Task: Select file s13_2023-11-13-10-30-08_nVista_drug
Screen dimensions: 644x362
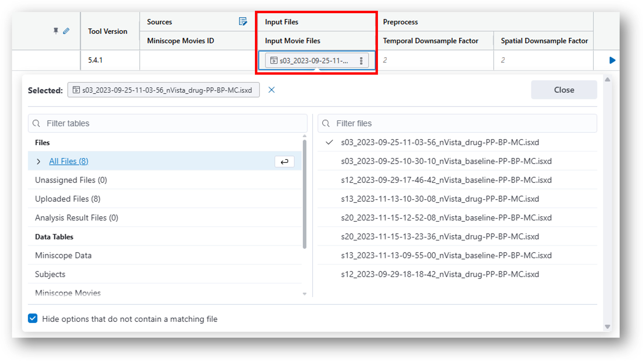Action: pos(457,199)
